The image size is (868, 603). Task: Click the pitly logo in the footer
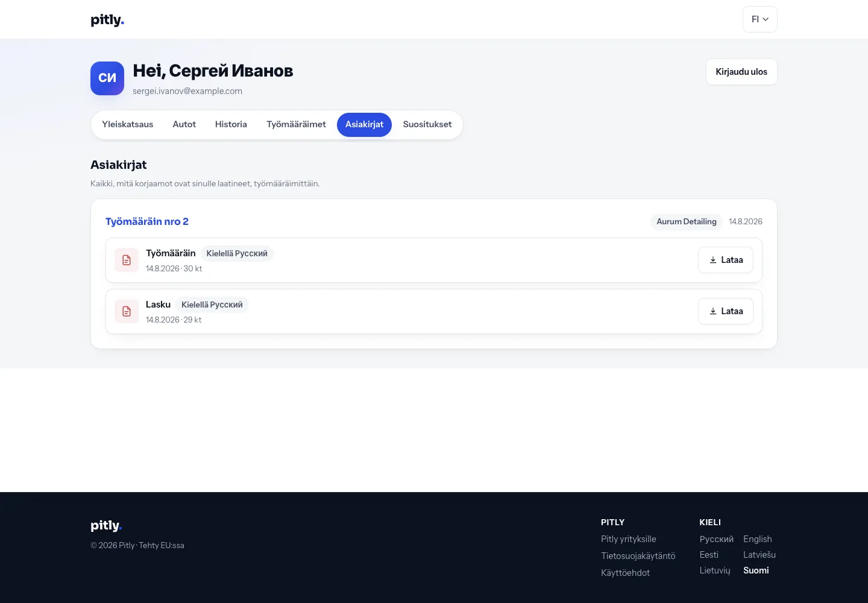[106, 525]
